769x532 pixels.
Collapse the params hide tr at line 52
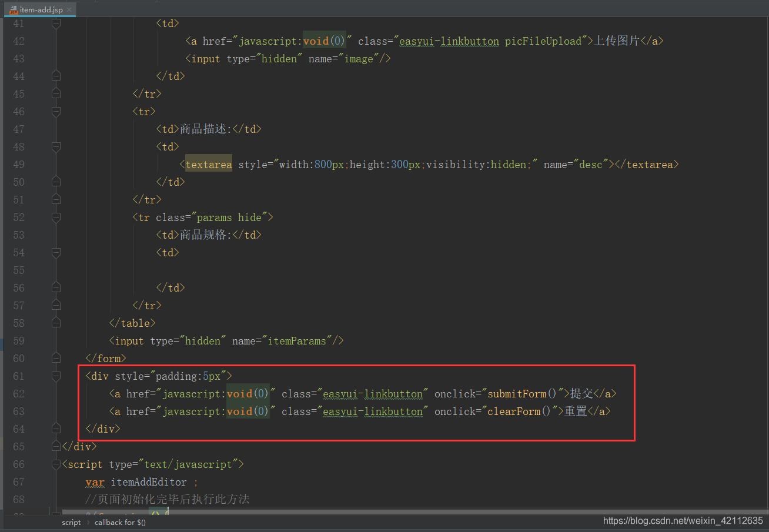pyautogui.click(x=56, y=218)
